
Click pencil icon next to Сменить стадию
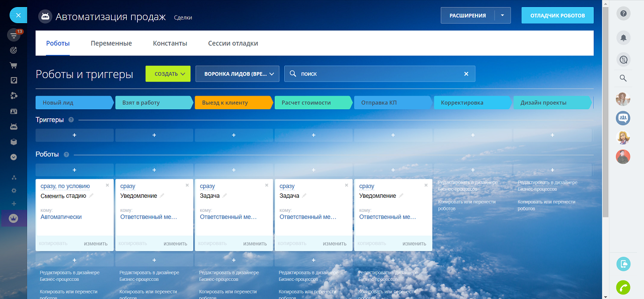click(92, 196)
